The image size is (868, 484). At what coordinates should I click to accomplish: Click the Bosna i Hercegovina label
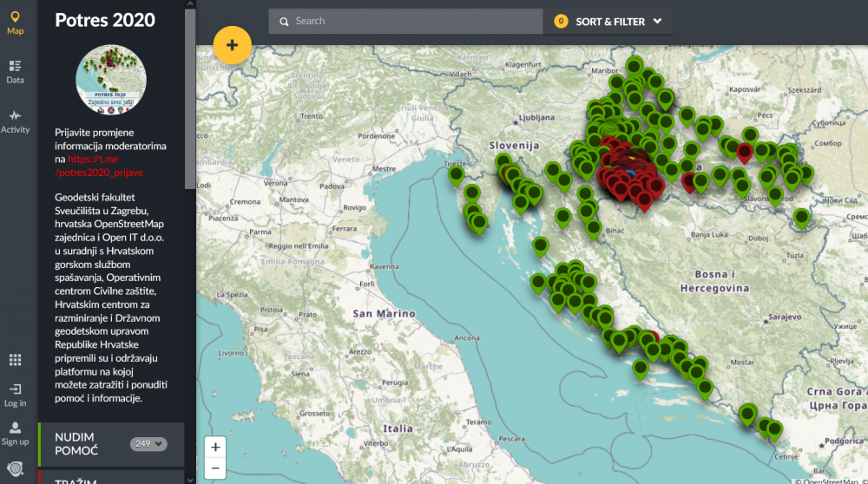click(x=714, y=281)
